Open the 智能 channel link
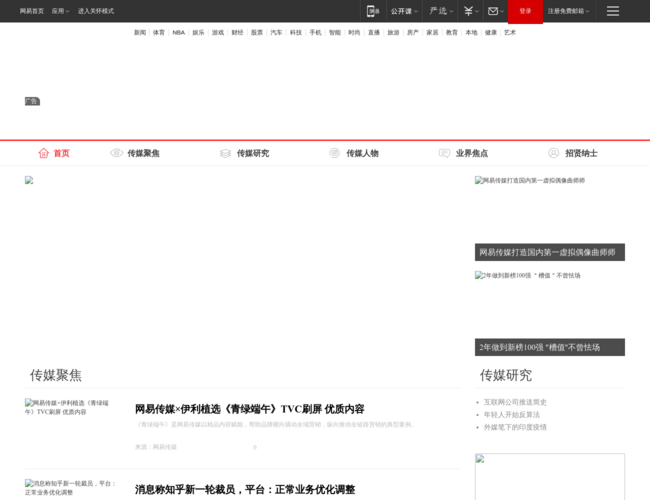Viewport: 650px width, 500px height. (x=335, y=32)
